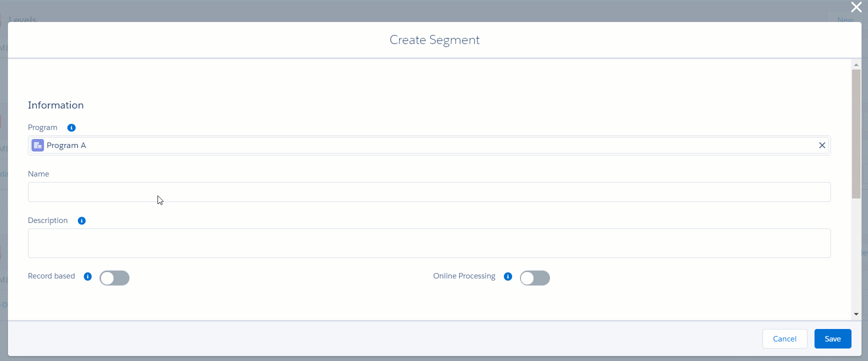Screen dimensions: 868x361
Task: Cancel the segment creation
Action: click(x=784, y=338)
